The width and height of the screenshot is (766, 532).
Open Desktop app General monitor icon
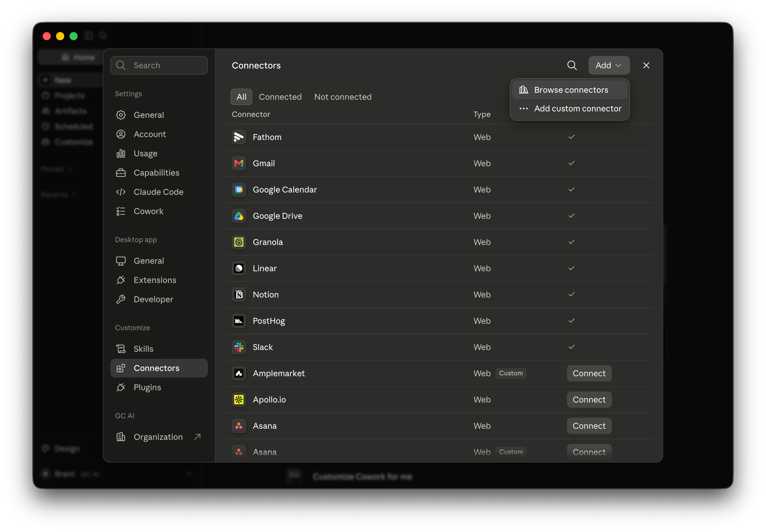121,261
